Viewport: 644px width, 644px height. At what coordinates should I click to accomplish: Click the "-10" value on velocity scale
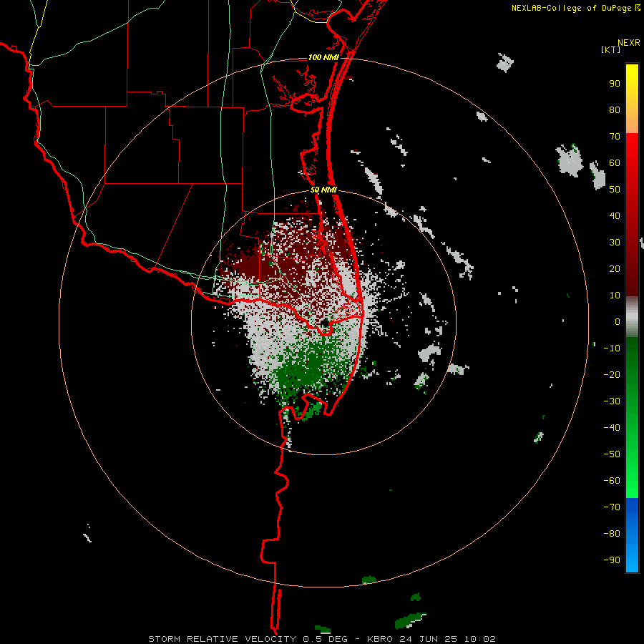tap(612, 348)
